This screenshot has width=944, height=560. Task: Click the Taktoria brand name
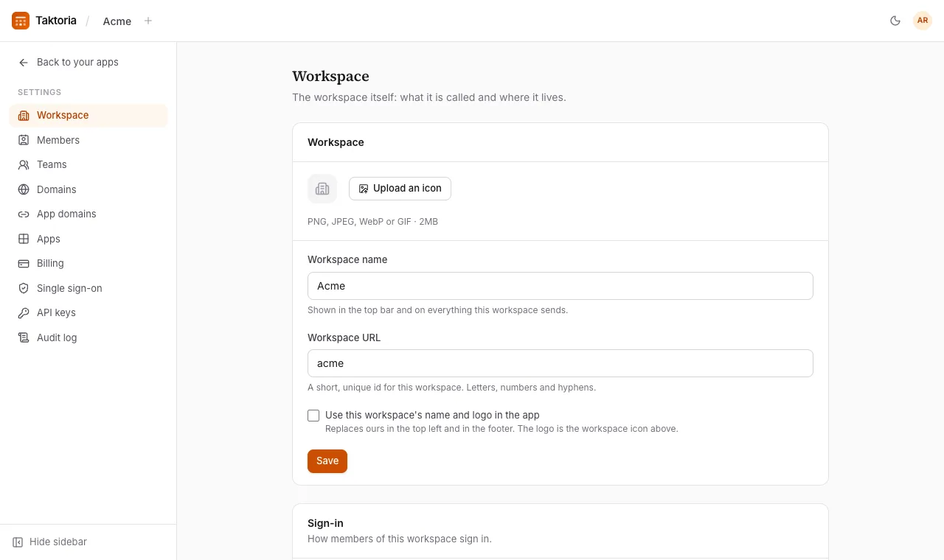pos(56,21)
